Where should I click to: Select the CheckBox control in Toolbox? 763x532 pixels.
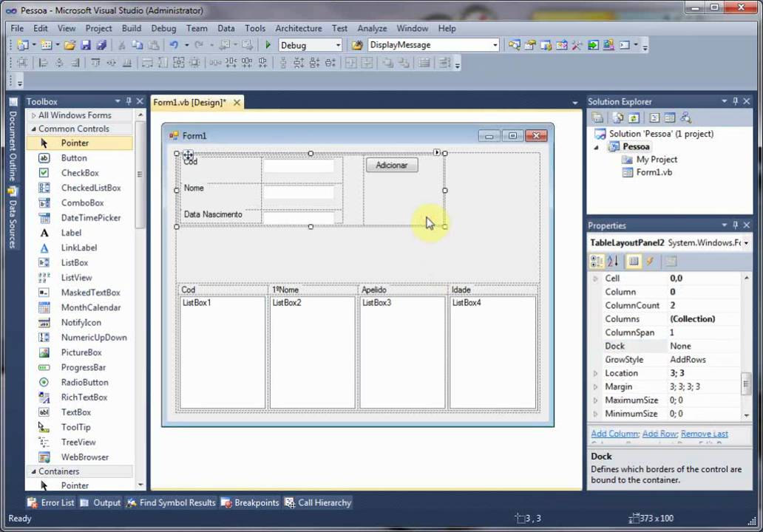click(x=80, y=173)
